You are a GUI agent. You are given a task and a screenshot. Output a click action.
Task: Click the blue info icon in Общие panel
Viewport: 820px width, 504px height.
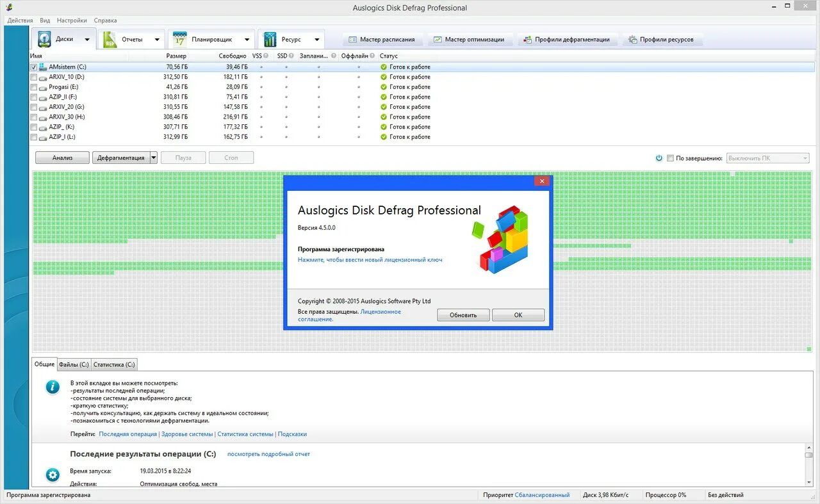pos(53,387)
